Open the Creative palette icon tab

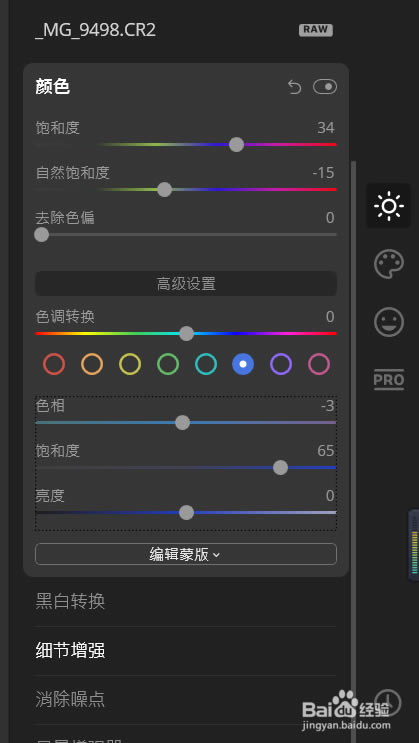[389, 264]
